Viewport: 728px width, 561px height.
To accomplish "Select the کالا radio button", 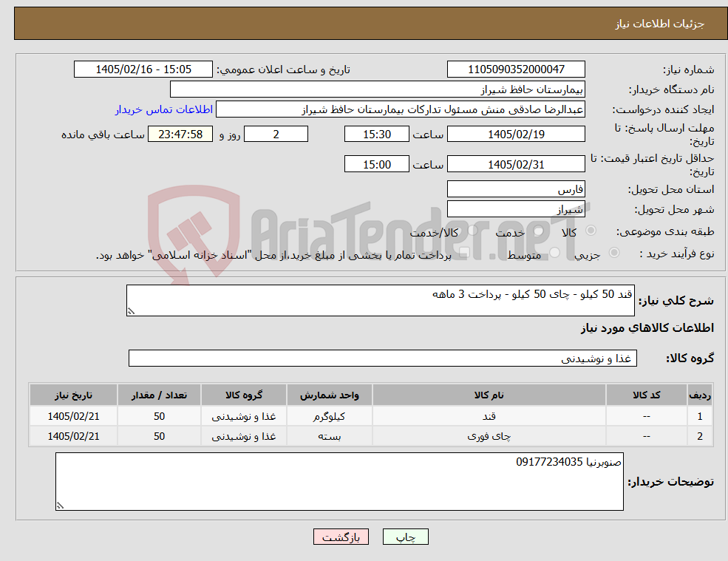I will pyautogui.click(x=591, y=231).
